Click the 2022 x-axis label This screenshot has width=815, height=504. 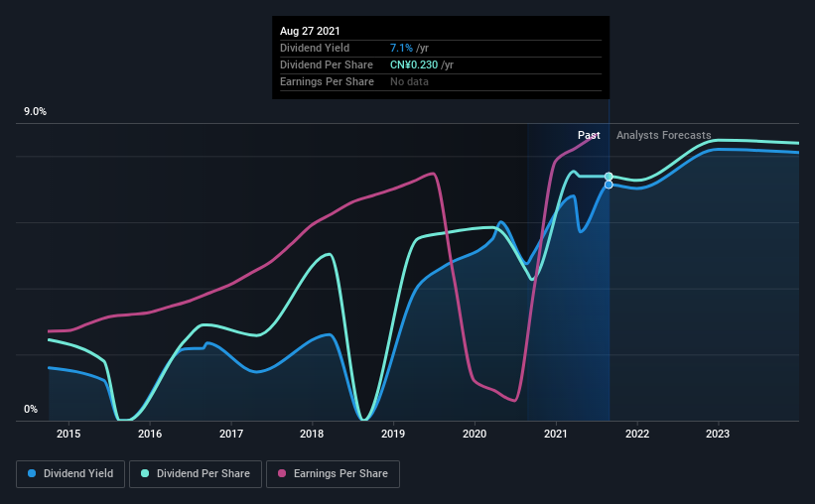(637, 434)
